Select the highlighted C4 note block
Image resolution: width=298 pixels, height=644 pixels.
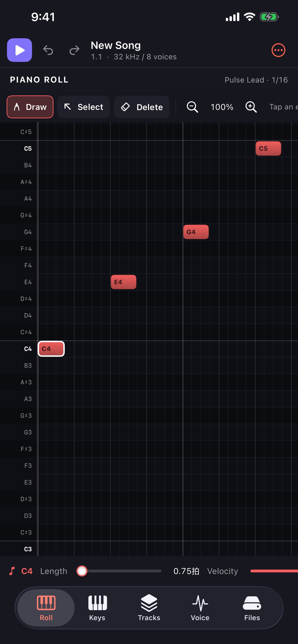coord(51,349)
